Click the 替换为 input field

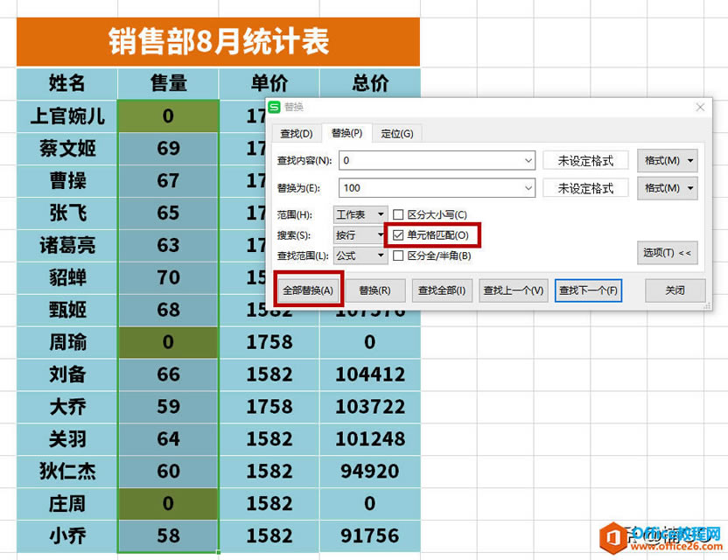pyautogui.click(x=437, y=188)
